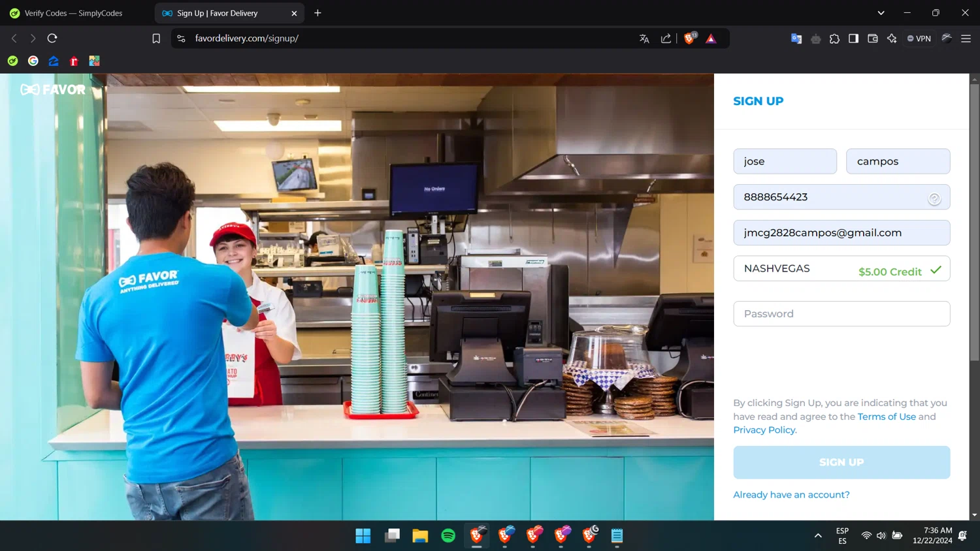980x551 pixels.
Task: Close the Favor Delivery tab
Action: coord(294,13)
